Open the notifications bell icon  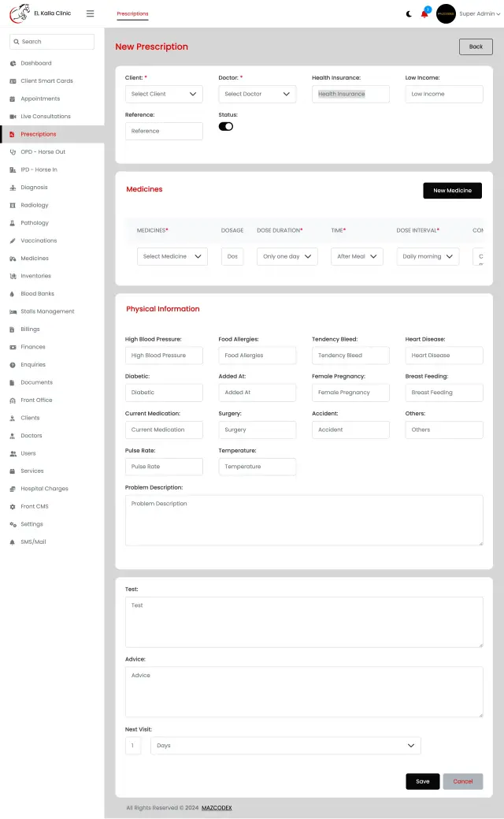(x=424, y=13)
